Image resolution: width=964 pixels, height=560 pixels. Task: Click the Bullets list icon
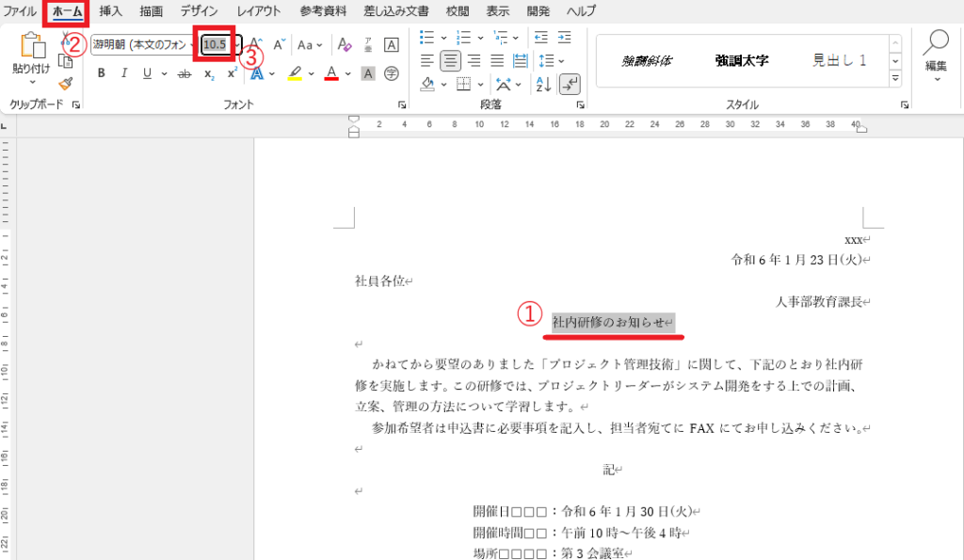tap(426, 38)
